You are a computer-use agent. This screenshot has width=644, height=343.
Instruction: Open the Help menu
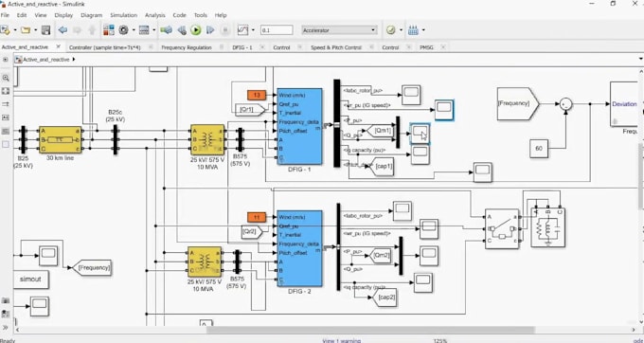click(x=221, y=15)
